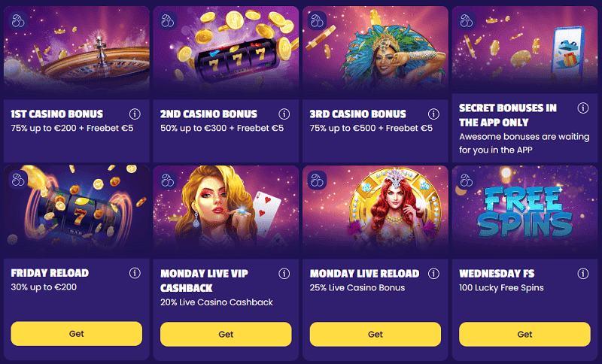Get the Wednesday FS free spins
Screen dimensions: 602x364
[x=524, y=334]
